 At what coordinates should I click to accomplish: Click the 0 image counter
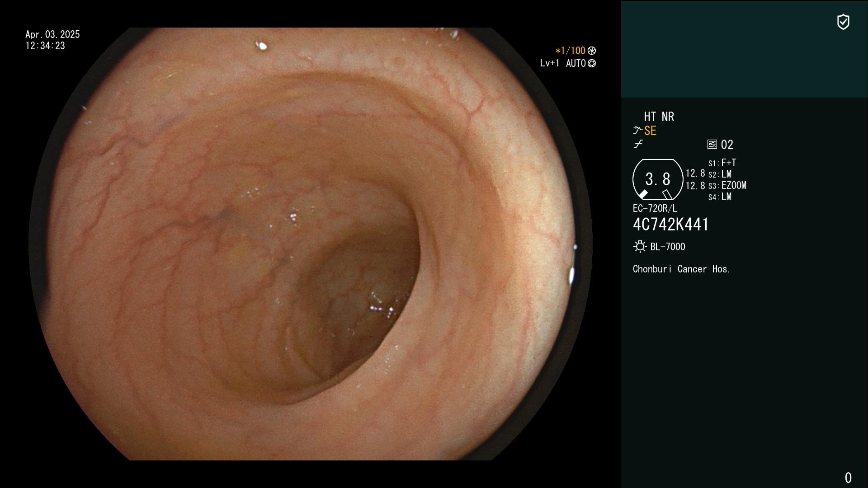point(848,478)
